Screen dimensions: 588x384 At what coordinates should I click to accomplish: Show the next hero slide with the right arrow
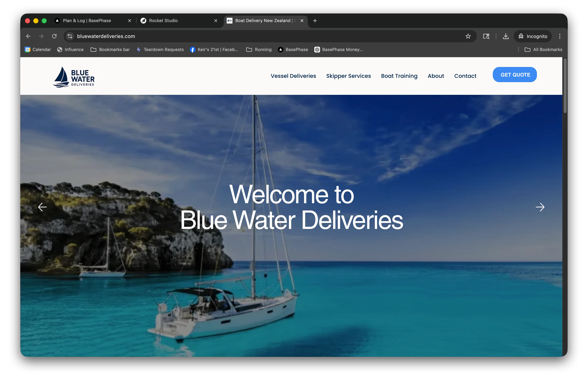(540, 207)
